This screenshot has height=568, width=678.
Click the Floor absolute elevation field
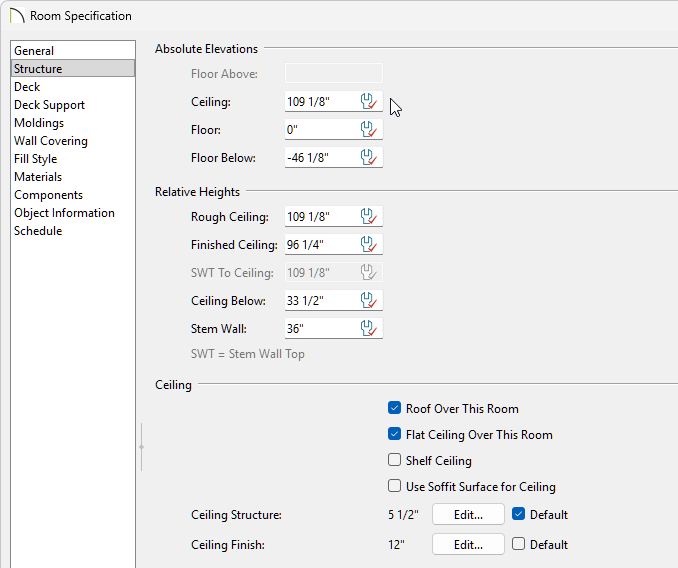point(334,130)
